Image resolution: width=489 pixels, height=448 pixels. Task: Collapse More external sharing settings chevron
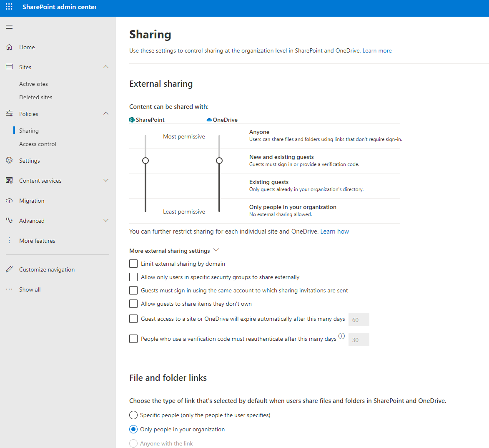[216, 250]
